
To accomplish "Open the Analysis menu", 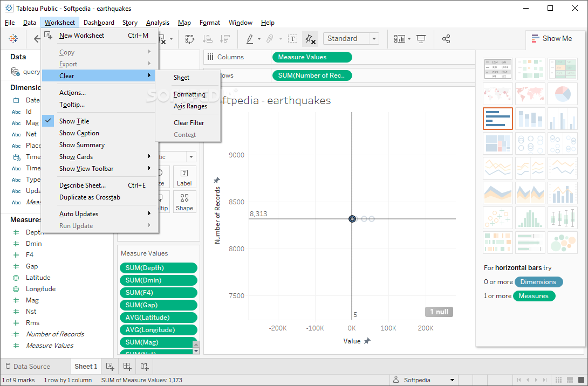I will tap(158, 23).
